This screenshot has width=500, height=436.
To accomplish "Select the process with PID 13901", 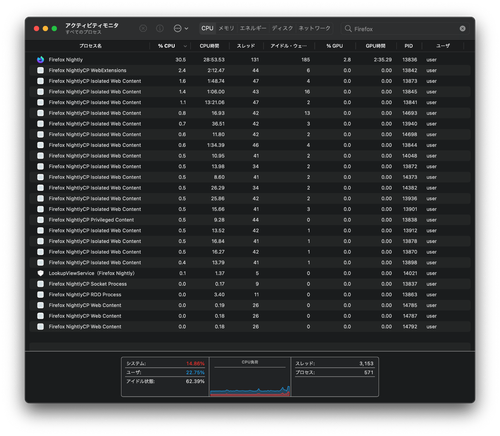I will point(250,209).
